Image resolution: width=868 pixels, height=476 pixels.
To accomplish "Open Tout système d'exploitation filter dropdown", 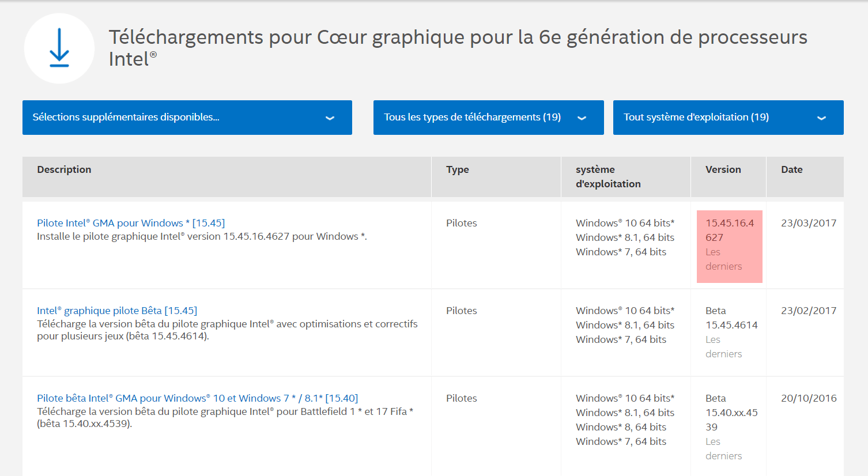I will [729, 118].
